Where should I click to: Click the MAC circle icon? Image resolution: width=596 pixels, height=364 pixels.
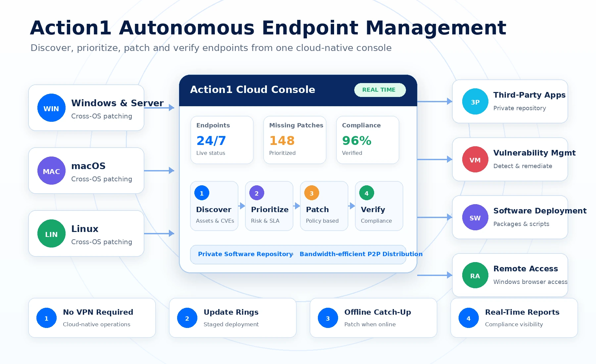[x=51, y=171]
